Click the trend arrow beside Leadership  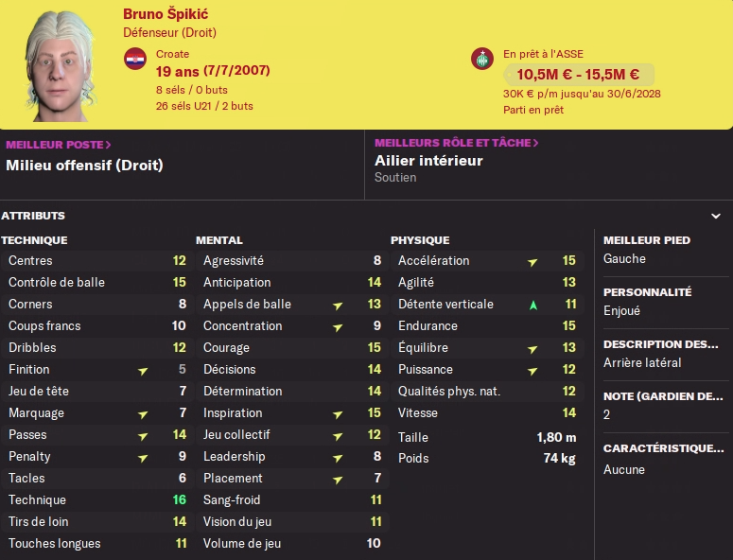338,457
